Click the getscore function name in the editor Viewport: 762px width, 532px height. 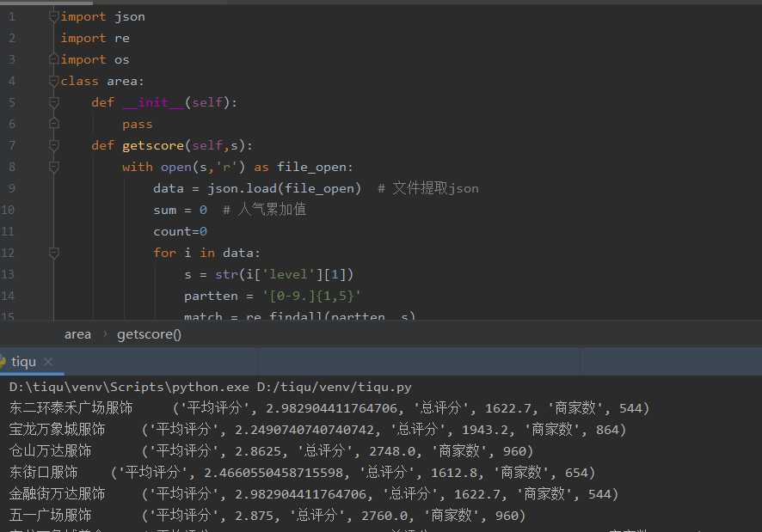pos(153,145)
